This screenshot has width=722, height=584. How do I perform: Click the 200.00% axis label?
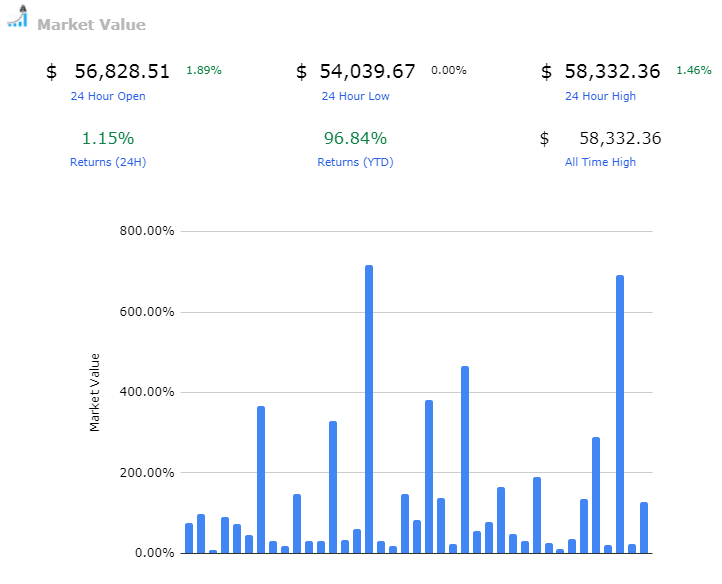click(147, 473)
